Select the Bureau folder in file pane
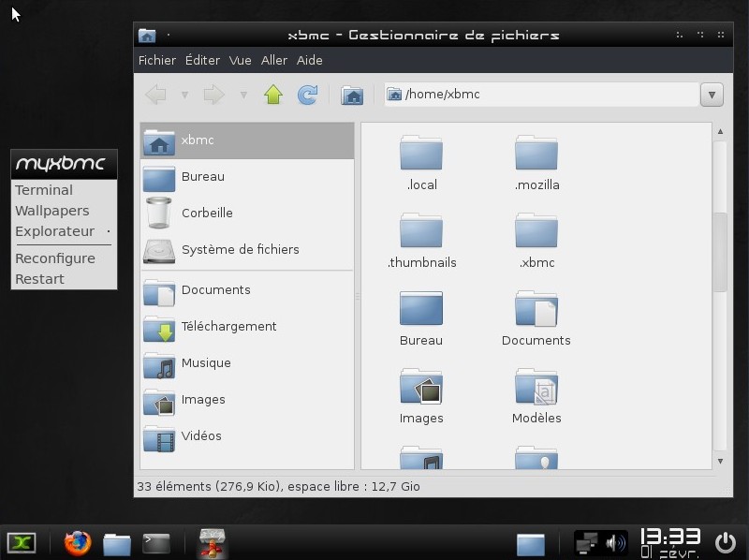 420,309
